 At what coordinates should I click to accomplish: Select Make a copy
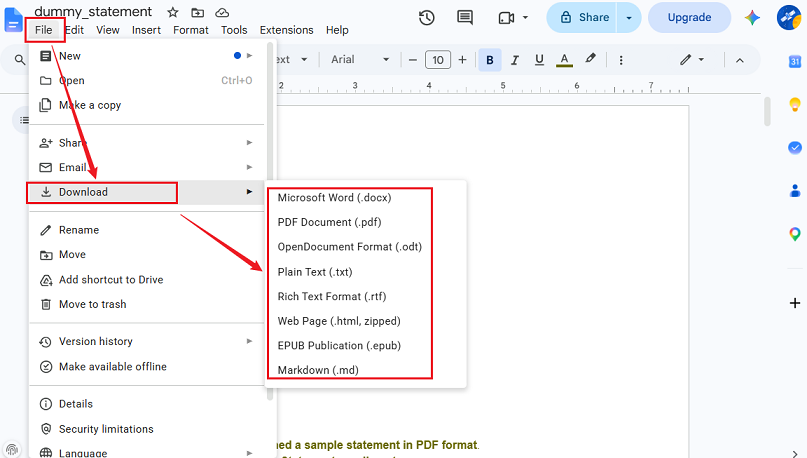pos(147,105)
